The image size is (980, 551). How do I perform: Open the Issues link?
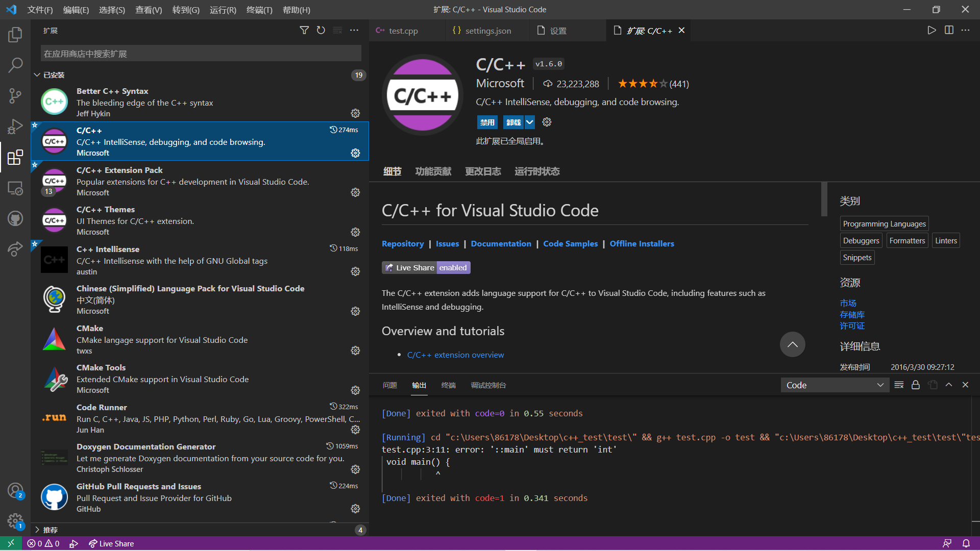coord(447,244)
